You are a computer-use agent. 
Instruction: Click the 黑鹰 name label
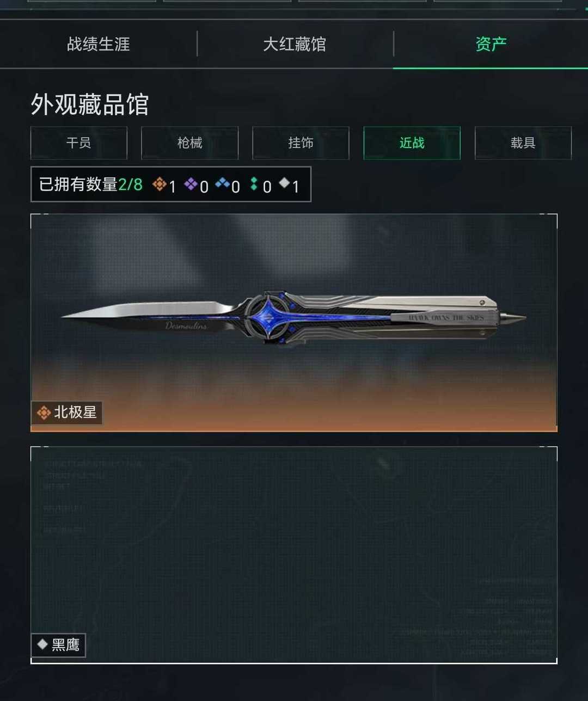pos(65,645)
